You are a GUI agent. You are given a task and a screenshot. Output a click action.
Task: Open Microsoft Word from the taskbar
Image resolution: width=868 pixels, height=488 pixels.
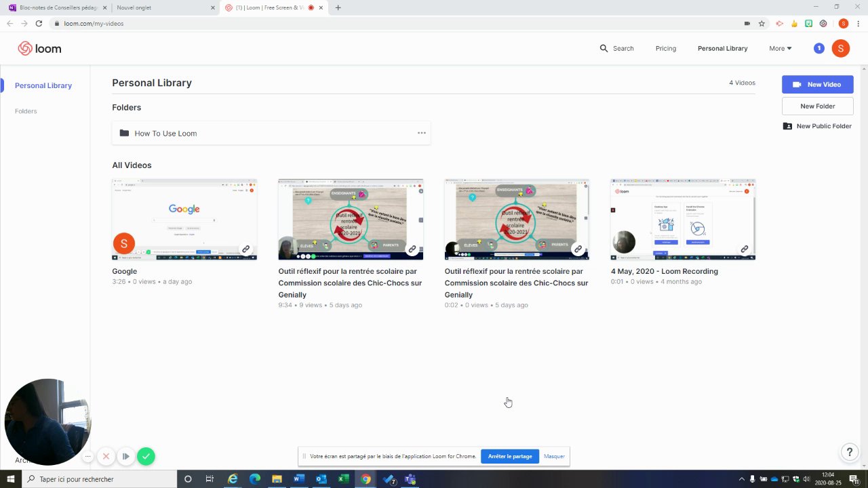pyautogui.click(x=299, y=479)
